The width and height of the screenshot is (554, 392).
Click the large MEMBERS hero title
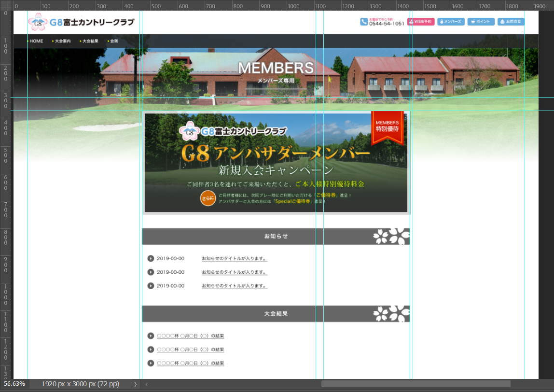coord(276,68)
